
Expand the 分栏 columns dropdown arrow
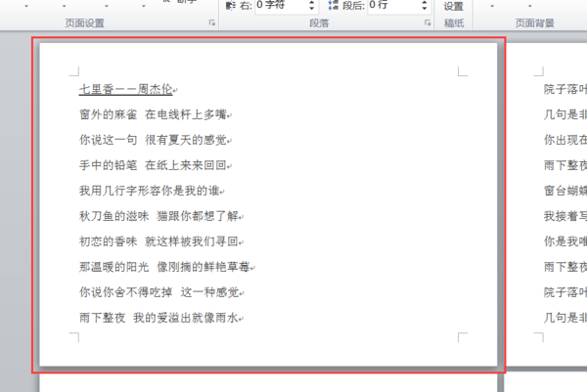(x=144, y=7)
